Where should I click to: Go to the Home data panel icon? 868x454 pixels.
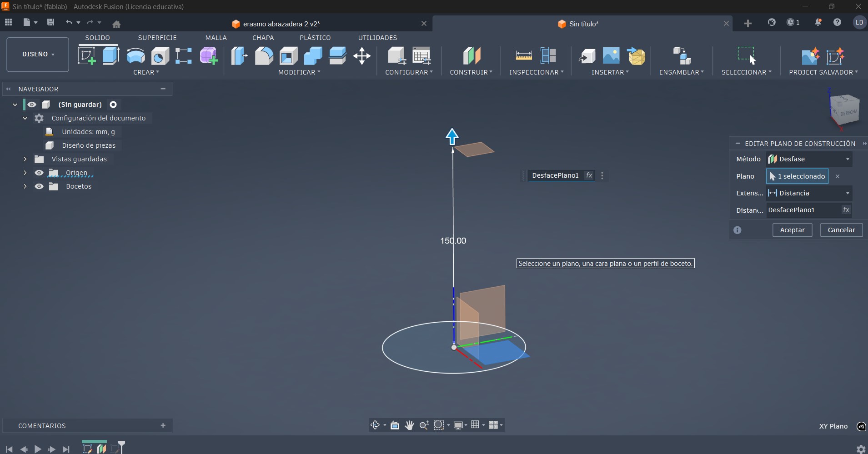click(x=116, y=24)
